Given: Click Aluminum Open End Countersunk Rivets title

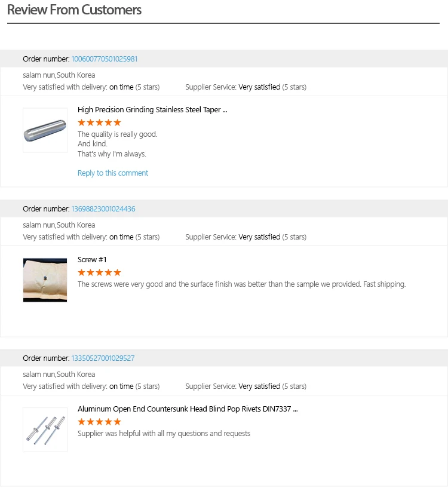Looking at the screenshot, I should [188, 409].
